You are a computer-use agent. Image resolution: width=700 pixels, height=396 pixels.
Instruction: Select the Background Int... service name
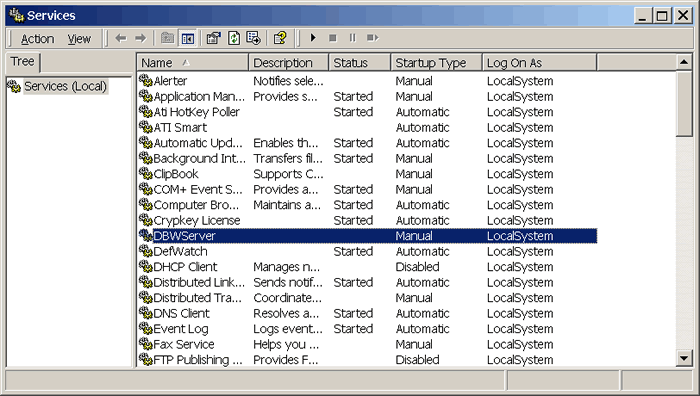pyautogui.click(x=199, y=158)
